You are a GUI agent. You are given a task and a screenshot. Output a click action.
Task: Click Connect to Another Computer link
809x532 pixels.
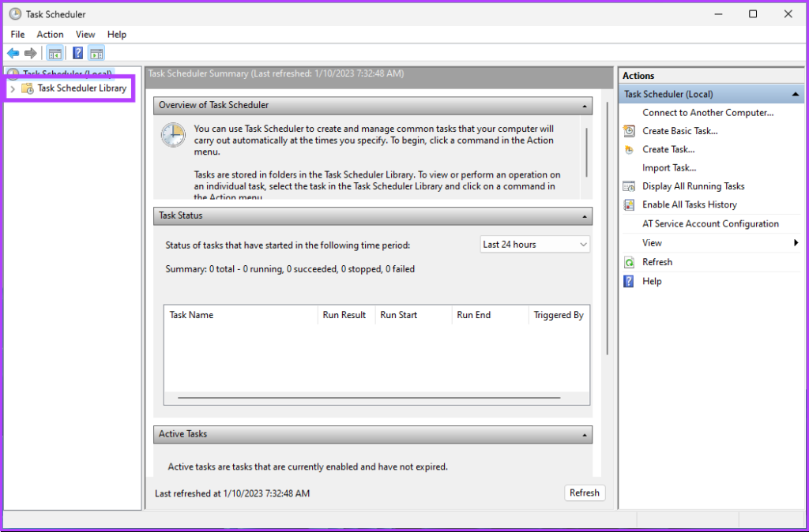707,113
